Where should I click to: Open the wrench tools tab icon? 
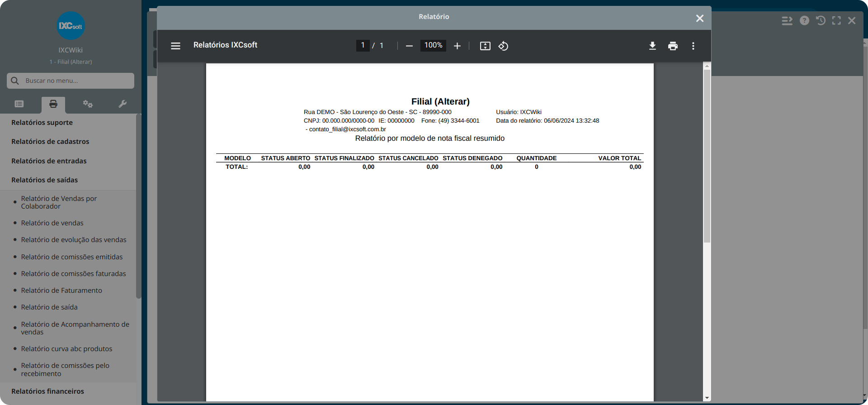[x=123, y=104]
